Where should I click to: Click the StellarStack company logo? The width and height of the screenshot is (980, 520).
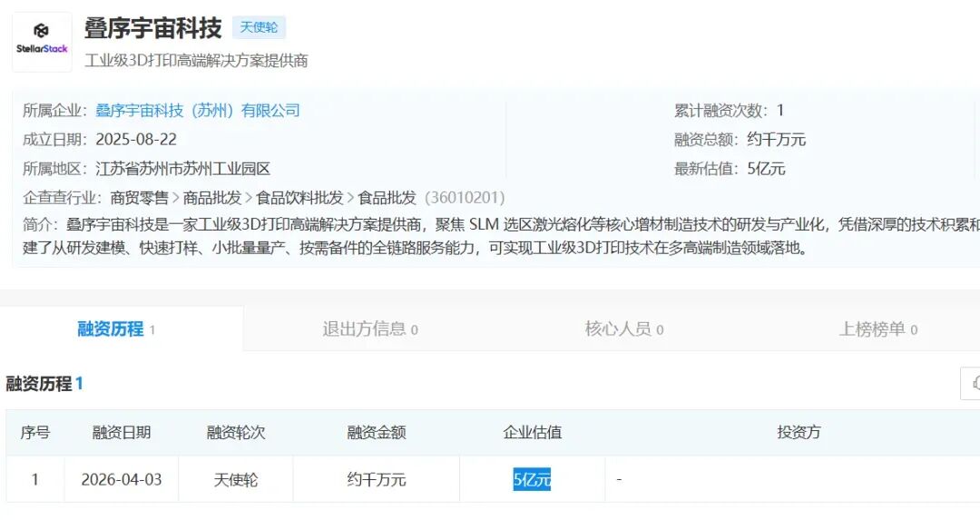(x=42, y=42)
